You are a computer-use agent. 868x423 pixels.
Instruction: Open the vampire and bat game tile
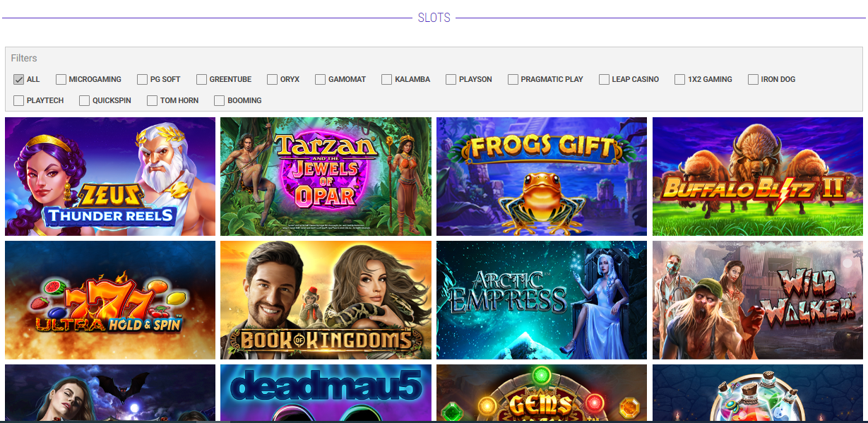[110, 393]
